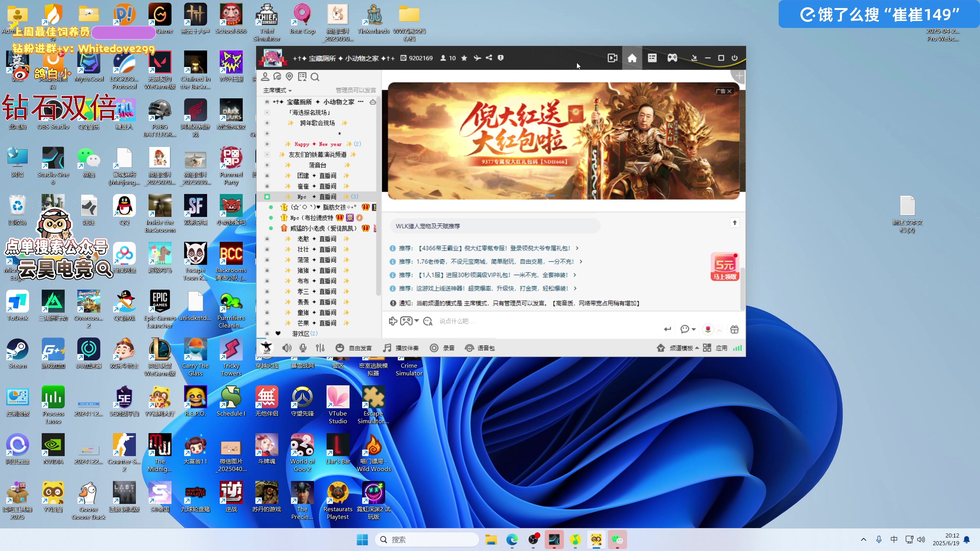Click the airplane ticket icon left of chat input

pos(393,321)
